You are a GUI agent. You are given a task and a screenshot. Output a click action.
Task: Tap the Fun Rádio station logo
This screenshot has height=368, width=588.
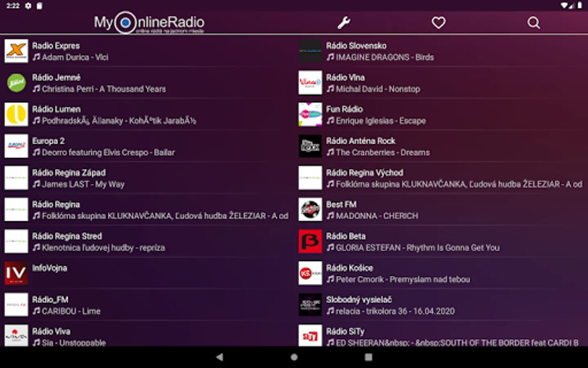[x=310, y=114]
